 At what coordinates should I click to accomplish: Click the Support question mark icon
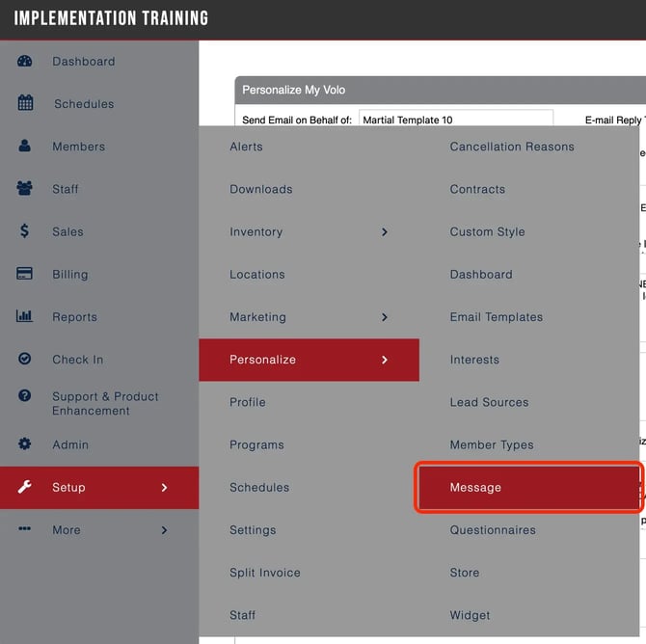tap(25, 396)
